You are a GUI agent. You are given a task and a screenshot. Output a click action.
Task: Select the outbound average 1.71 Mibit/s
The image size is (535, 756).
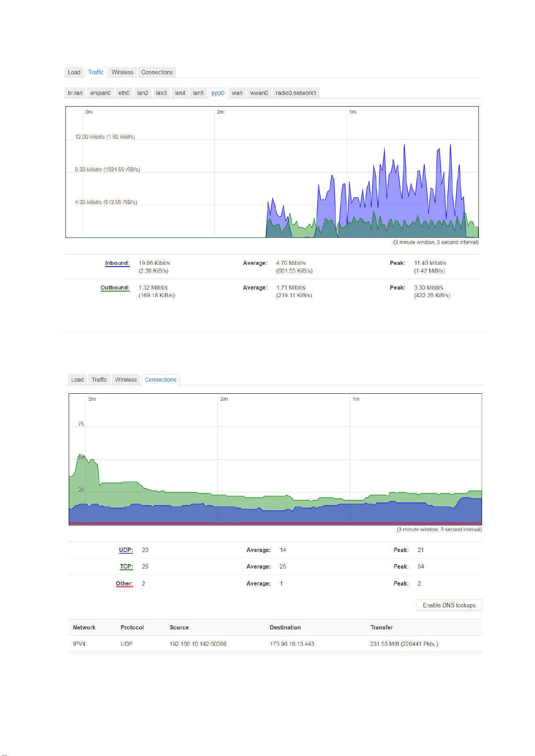(291, 288)
